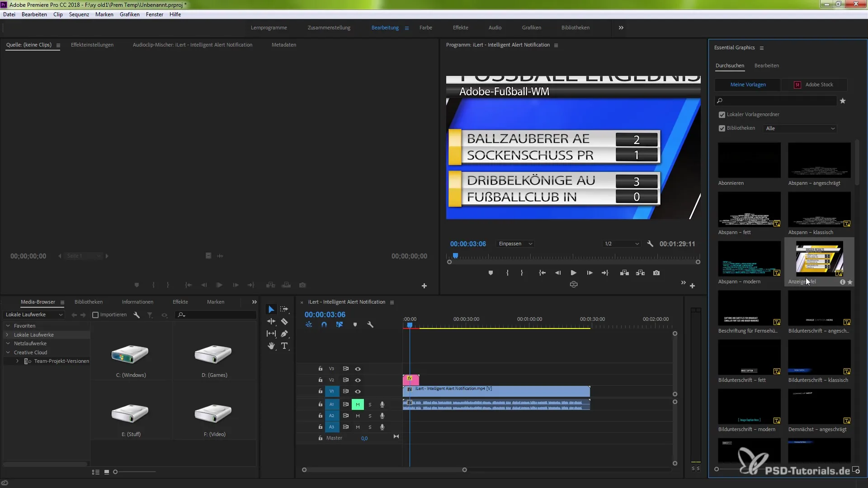Toggle Snap magnet in timeline
This screenshot has height=488, width=868.
pos(324,324)
